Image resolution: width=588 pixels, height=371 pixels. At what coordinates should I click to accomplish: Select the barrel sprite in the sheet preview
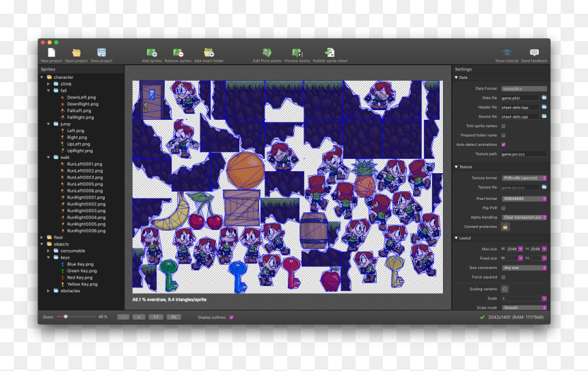coord(314,231)
